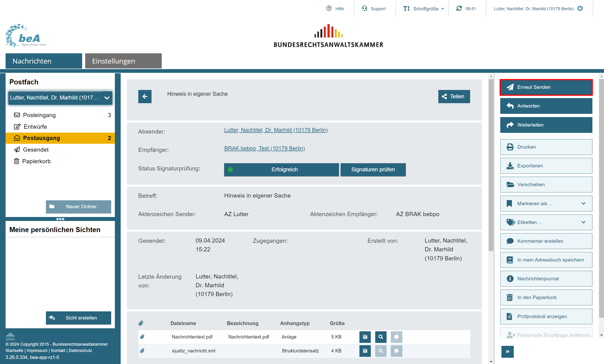This screenshot has width=604, height=364.
Task: Collapse the action panel with double-chevron icon
Action: click(x=507, y=352)
